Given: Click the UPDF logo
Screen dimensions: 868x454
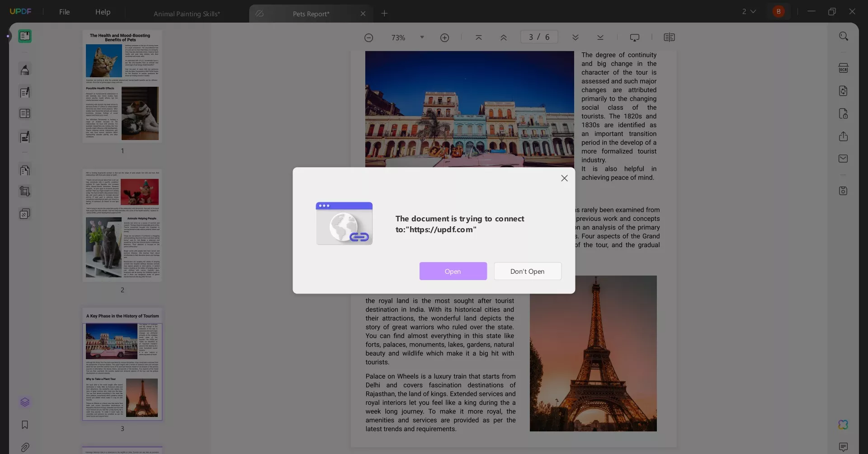Looking at the screenshot, I should [x=21, y=11].
